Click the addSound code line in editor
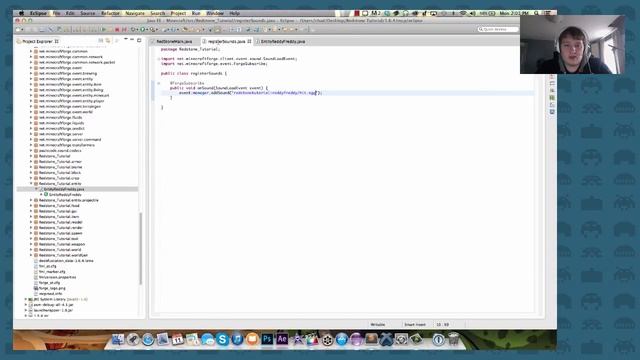 point(250,93)
